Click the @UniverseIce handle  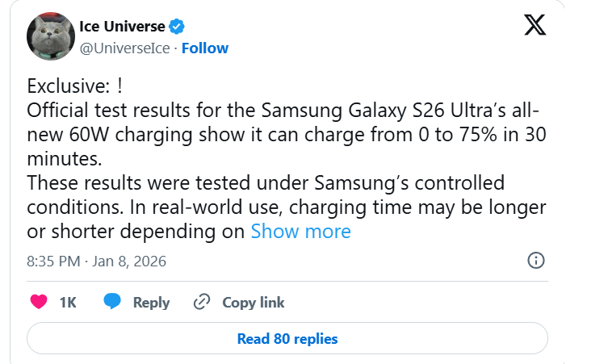click(x=125, y=48)
